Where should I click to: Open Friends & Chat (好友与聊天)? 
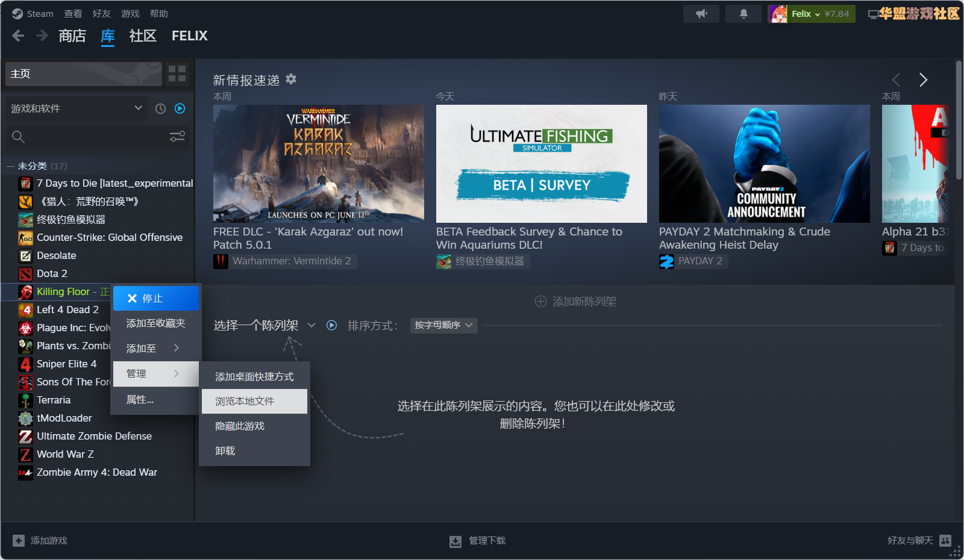tap(910, 541)
